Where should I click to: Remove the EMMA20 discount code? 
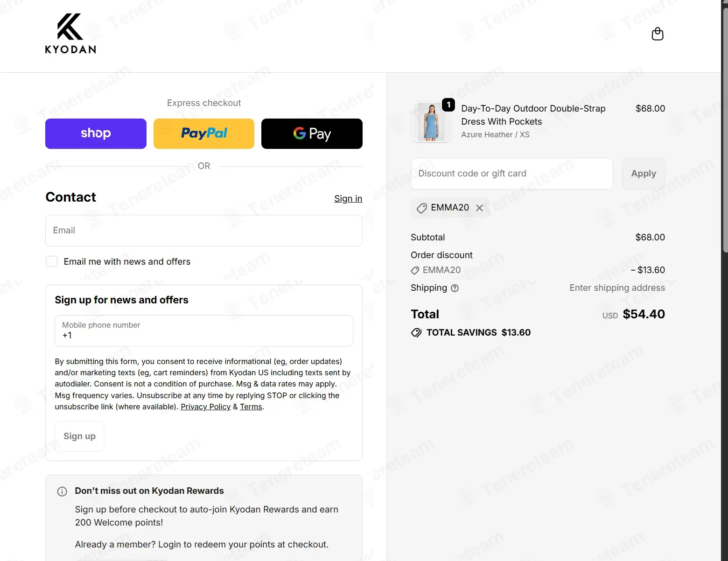479,208
